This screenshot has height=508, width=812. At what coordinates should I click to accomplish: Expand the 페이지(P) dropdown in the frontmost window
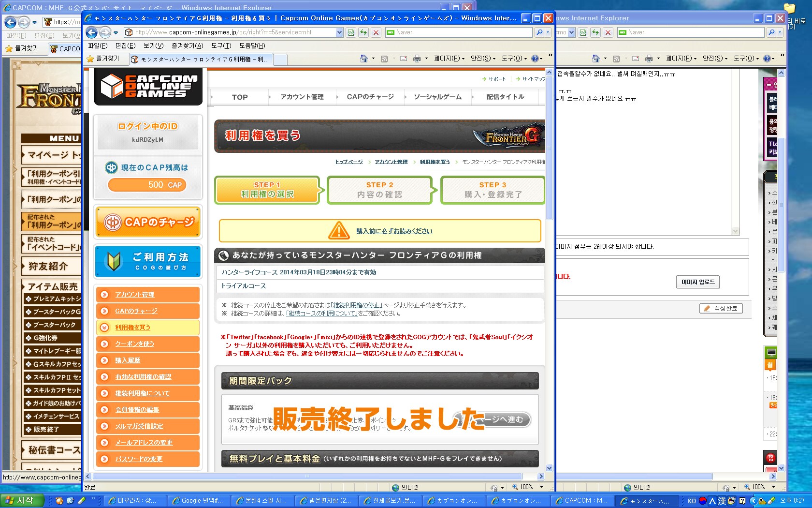(x=449, y=59)
